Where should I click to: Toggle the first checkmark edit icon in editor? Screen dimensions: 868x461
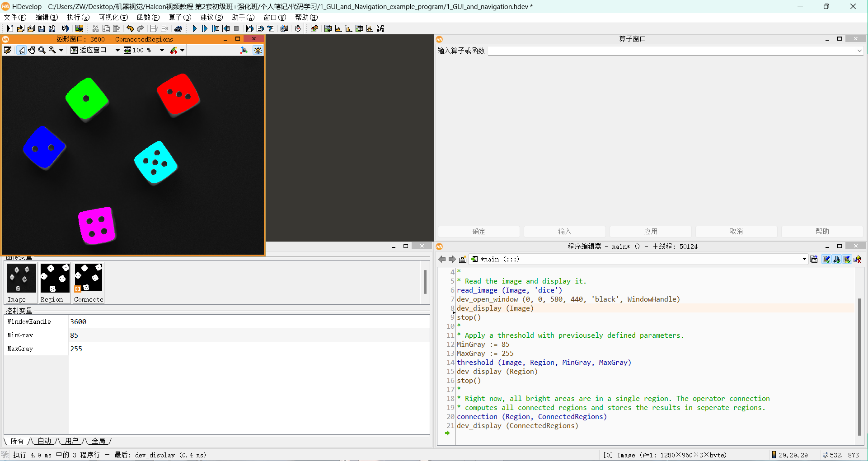pyautogui.click(x=826, y=259)
